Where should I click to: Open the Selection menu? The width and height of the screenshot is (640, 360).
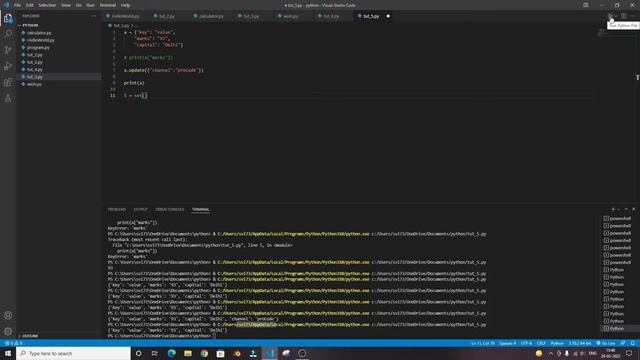coord(47,5)
